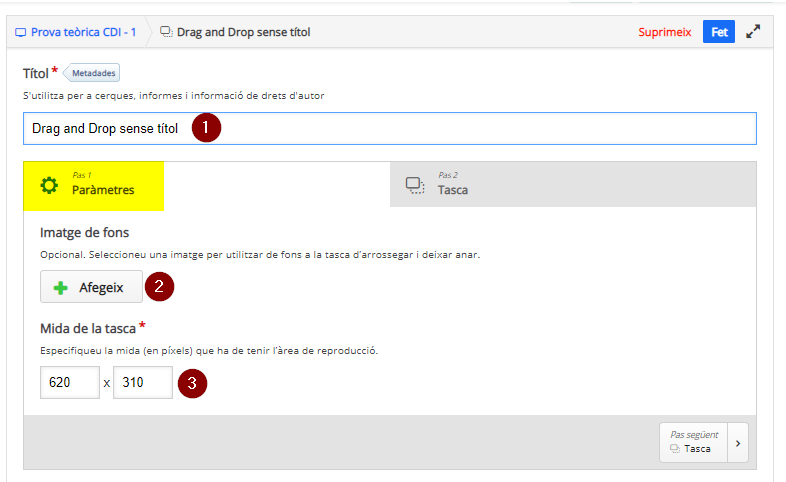This screenshot has height=482, width=786.
Task: Click the small Tasca icon in Pas següent
Action: tap(675, 449)
